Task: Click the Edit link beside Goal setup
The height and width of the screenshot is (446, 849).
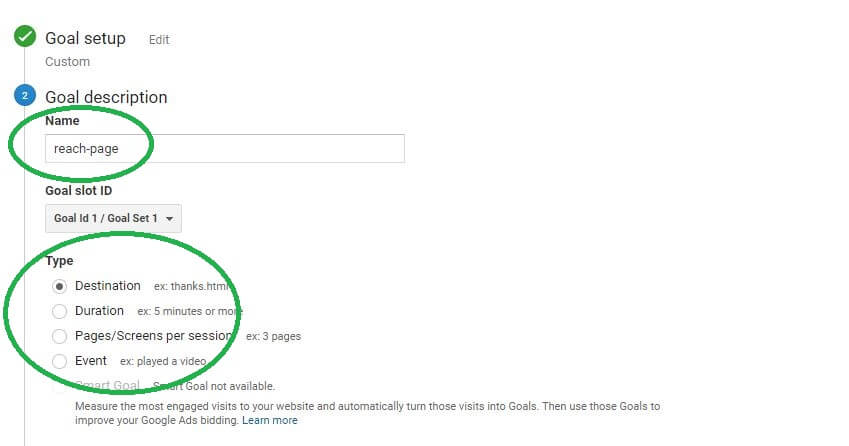Action: click(159, 40)
